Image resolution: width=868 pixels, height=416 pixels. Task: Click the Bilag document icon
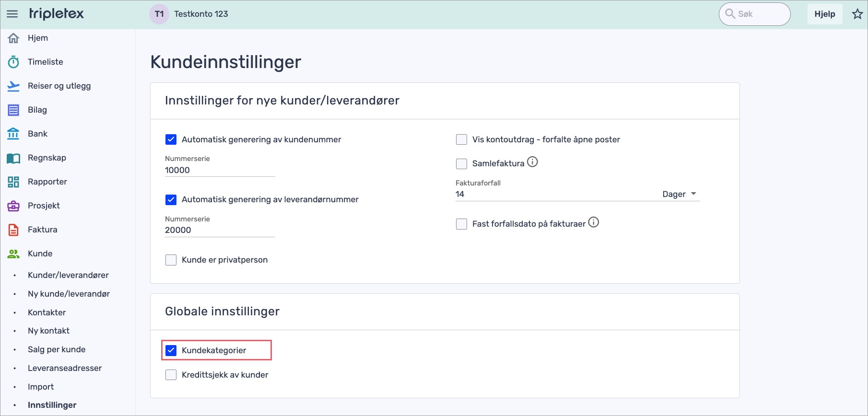13,110
